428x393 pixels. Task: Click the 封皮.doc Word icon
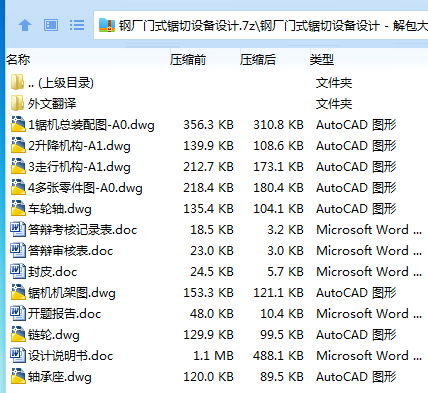tap(18, 271)
